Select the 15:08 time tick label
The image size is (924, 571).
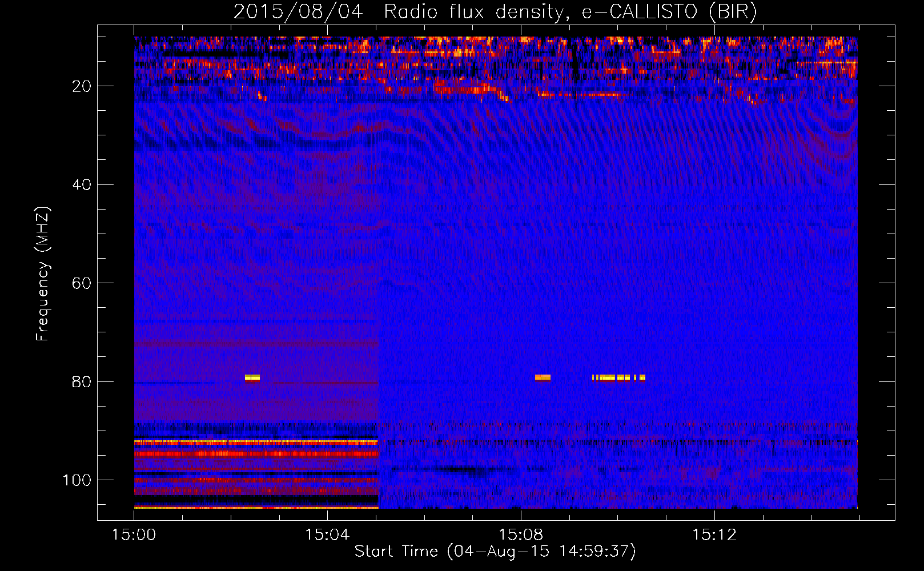[521, 535]
